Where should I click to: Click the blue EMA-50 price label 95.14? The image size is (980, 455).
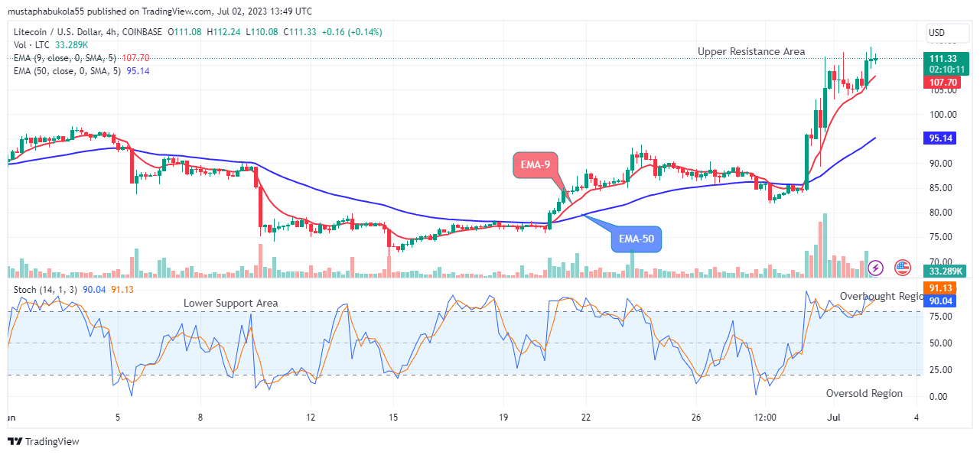939,138
